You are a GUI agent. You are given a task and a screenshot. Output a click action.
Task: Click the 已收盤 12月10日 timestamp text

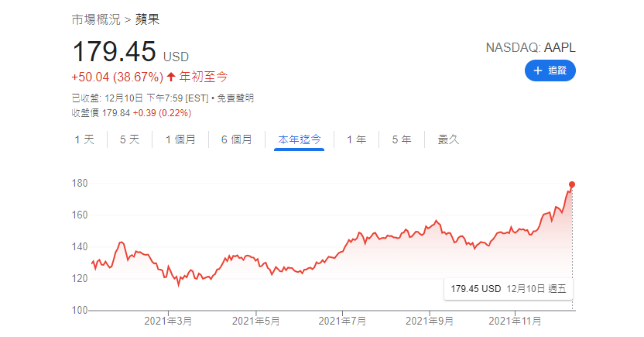coord(140,98)
